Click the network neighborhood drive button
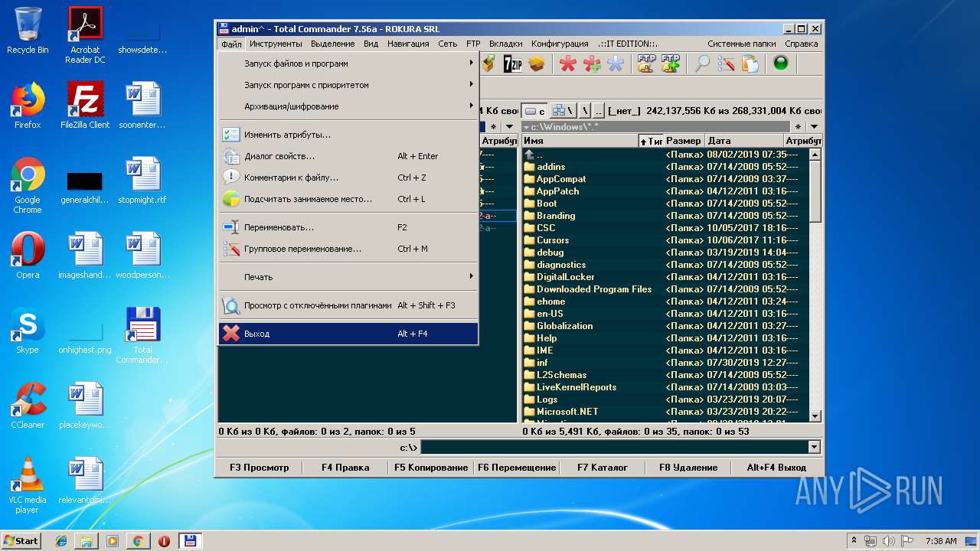This screenshot has width=980, height=551. tap(563, 111)
